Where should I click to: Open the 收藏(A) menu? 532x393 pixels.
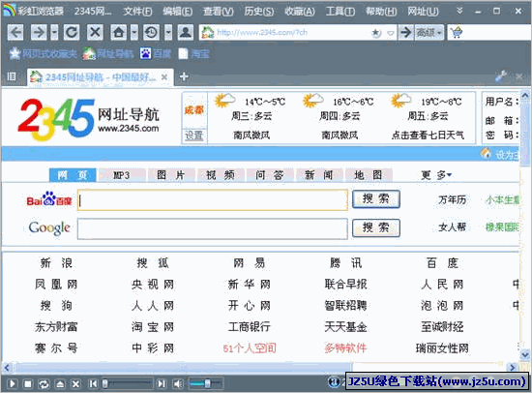[300, 12]
